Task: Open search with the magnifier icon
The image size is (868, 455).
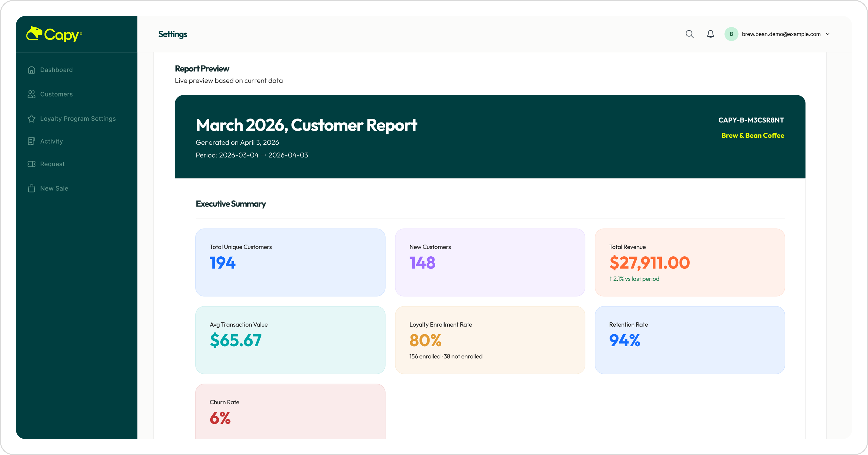Action: (689, 34)
